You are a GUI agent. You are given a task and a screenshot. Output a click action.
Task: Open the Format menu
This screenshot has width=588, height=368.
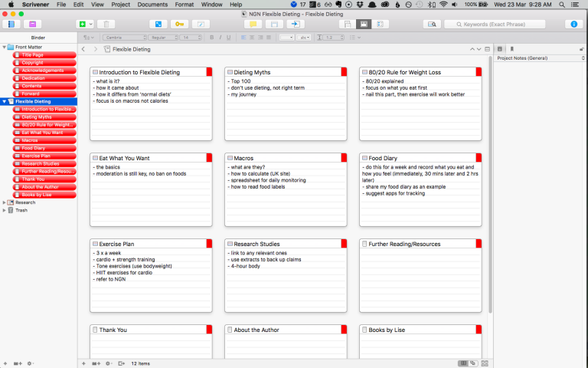184,5
